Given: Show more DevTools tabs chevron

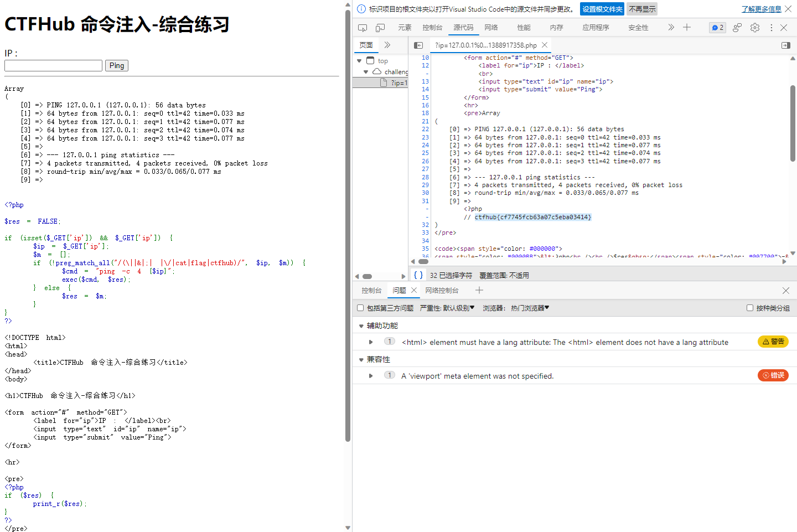Looking at the screenshot, I should pyautogui.click(x=671, y=27).
